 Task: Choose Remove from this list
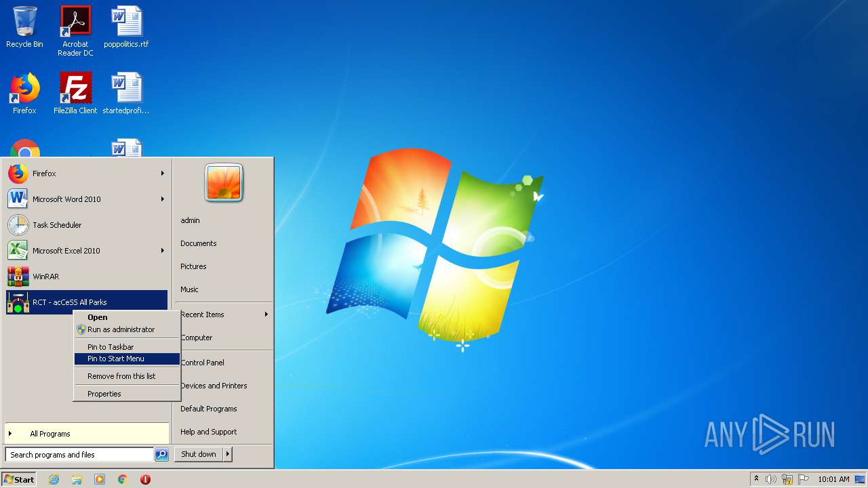point(127,376)
